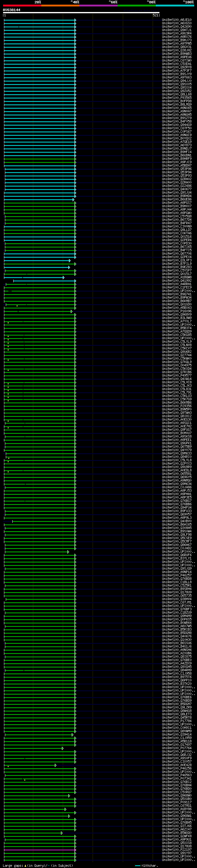Click the query end position 521
Image resolution: width=197 pixels, height=868 pixels.
[x=155, y=15]
